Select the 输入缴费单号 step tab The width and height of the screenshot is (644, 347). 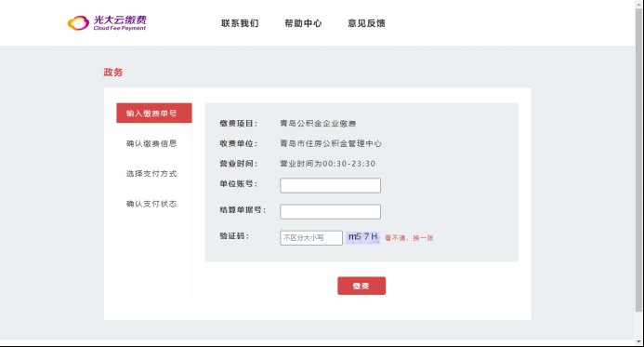point(154,113)
